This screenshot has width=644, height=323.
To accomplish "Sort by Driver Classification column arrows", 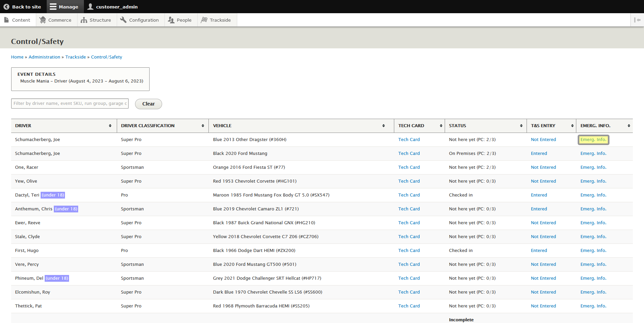I will click(x=203, y=126).
